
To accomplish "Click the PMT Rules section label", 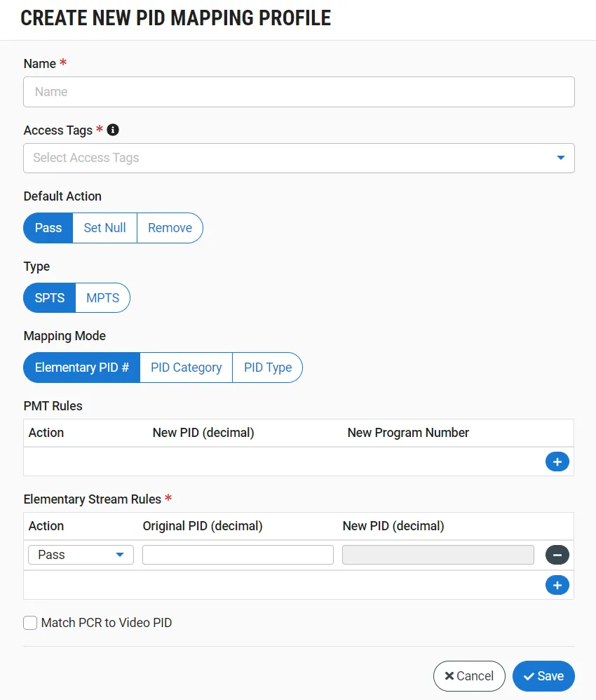I will point(53,406).
